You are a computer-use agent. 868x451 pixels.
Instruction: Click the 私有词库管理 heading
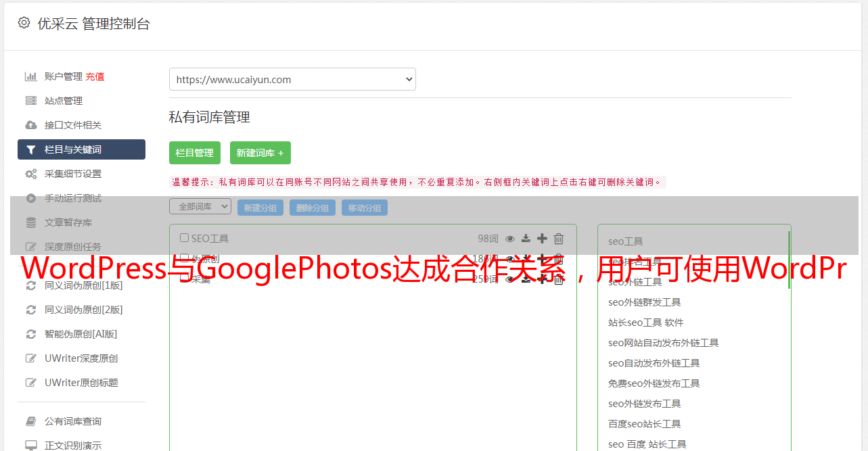pyautogui.click(x=210, y=117)
